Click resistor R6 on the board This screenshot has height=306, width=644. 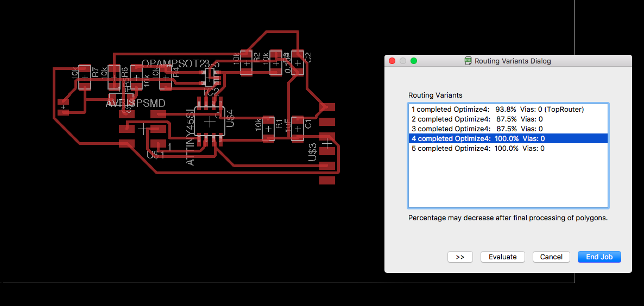click(114, 77)
